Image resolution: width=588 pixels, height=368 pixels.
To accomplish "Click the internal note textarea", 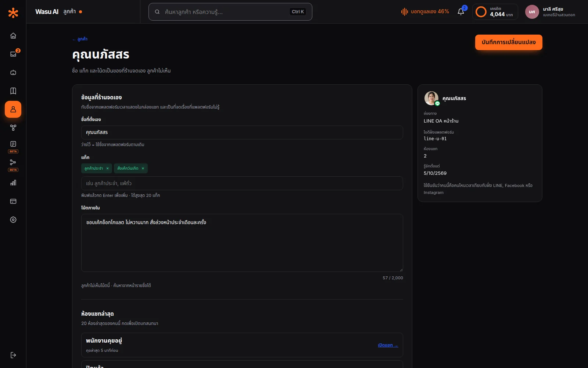I will tap(242, 243).
